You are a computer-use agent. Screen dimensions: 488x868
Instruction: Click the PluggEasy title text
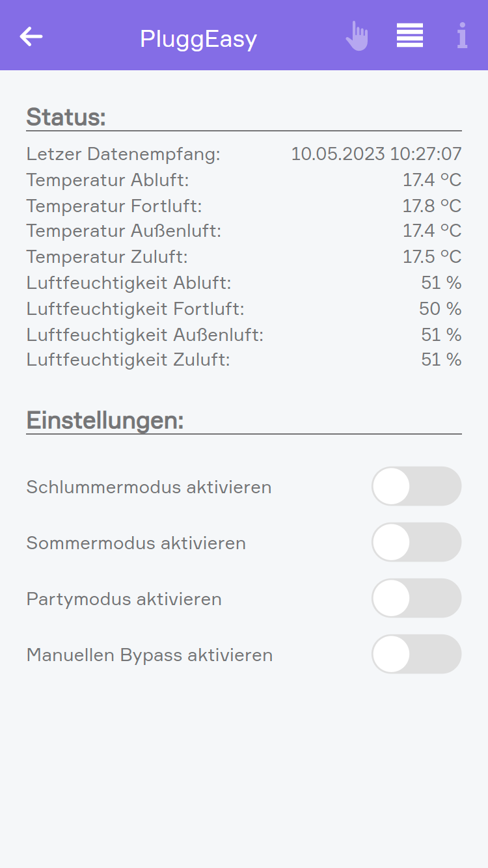[198, 39]
